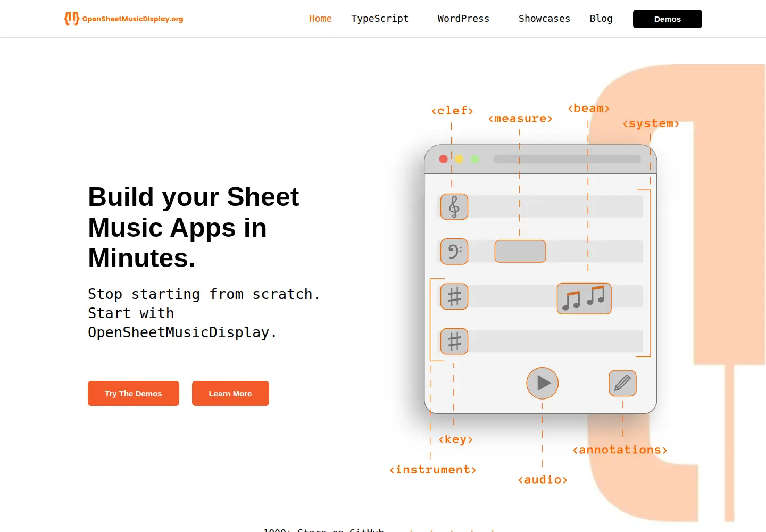Click the highlighted measure box
The height and width of the screenshot is (532, 766).
[x=520, y=251]
